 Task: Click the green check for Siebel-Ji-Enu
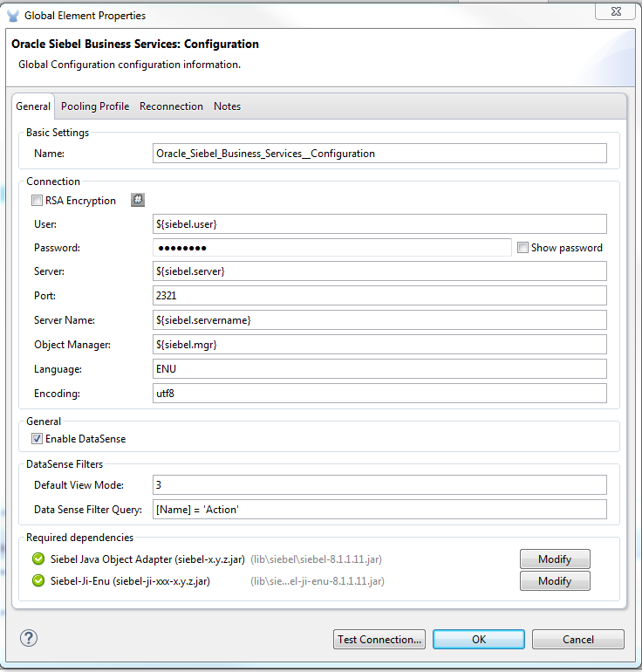pos(38,580)
